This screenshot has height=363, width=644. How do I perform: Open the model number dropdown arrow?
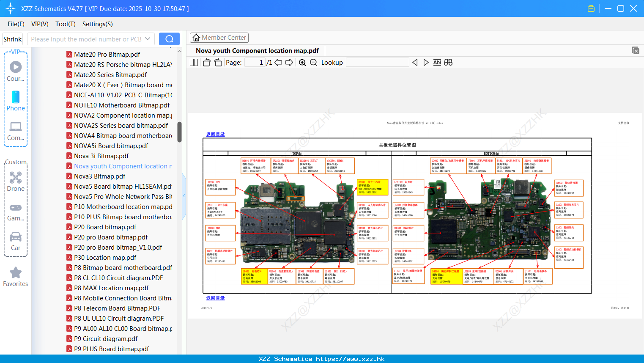click(148, 39)
